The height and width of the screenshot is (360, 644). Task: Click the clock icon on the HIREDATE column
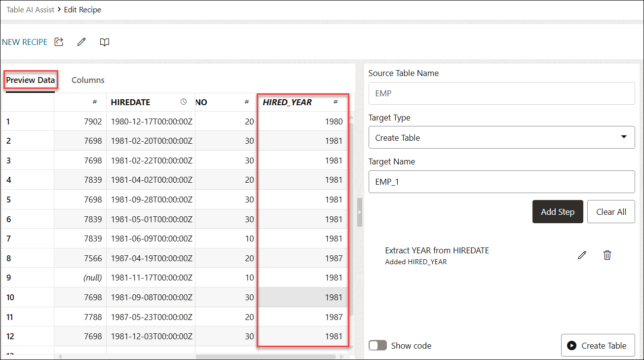[x=184, y=102]
